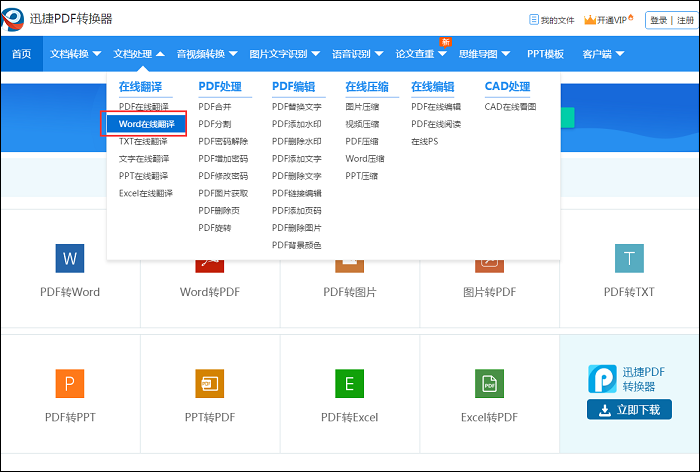Open the PDF转PPT orange P icon
Image resolution: width=700 pixels, height=472 pixels.
[70, 383]
